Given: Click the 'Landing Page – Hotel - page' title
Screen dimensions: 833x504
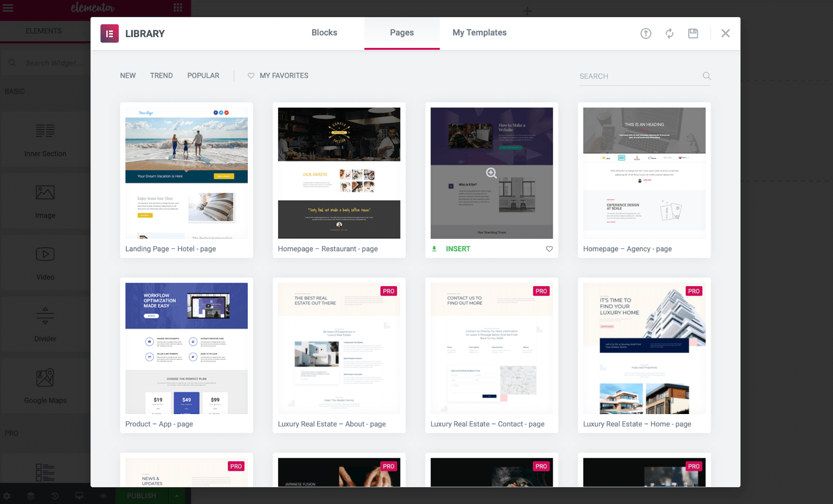Looking at the screenshot, I should click(170, 249).
